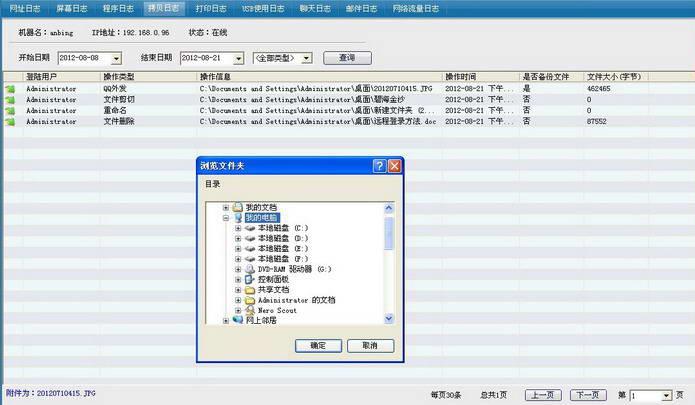Collapse the 我的电脑 tree node
Screen dimensions: 695x405
[x=226, y=217]
